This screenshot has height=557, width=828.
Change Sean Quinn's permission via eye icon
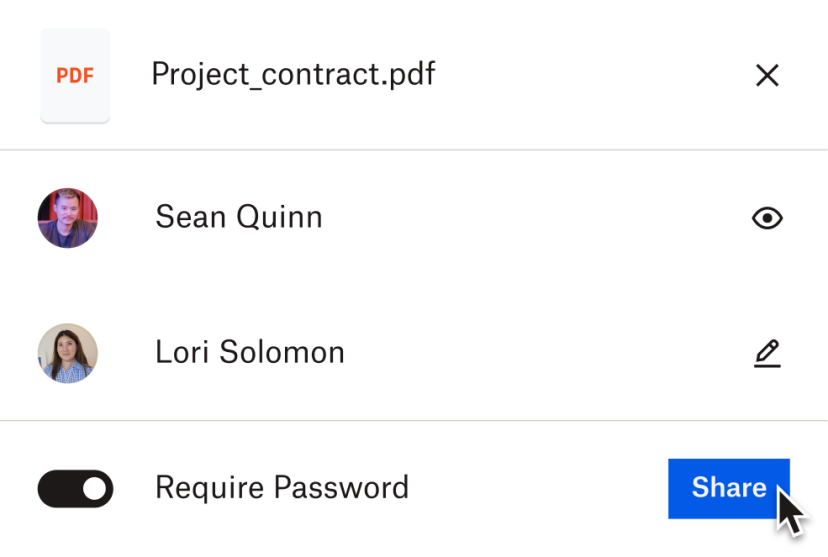point(767,218)
